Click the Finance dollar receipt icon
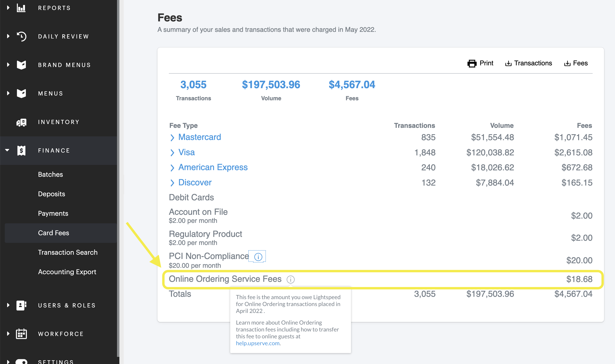Image resolution: width=615 pixels, height=364 pixels. [21, 151]
